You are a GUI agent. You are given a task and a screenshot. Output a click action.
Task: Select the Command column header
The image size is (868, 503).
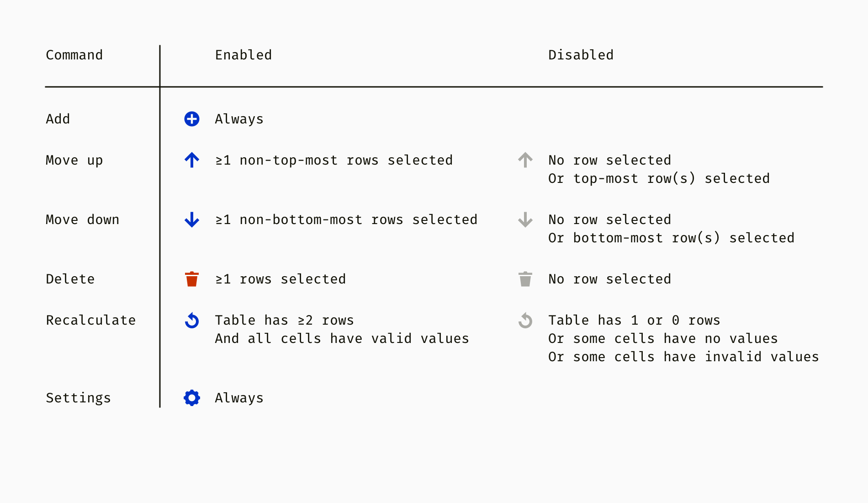[x=74, y=55]
